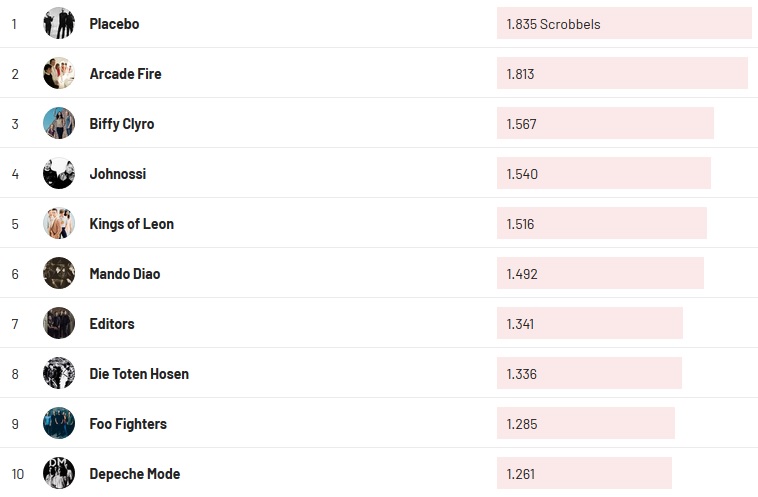Click Die Toten Hosen's avatar
The width and height of the screenshot is (758, 497).
click(x=59, y=373)
